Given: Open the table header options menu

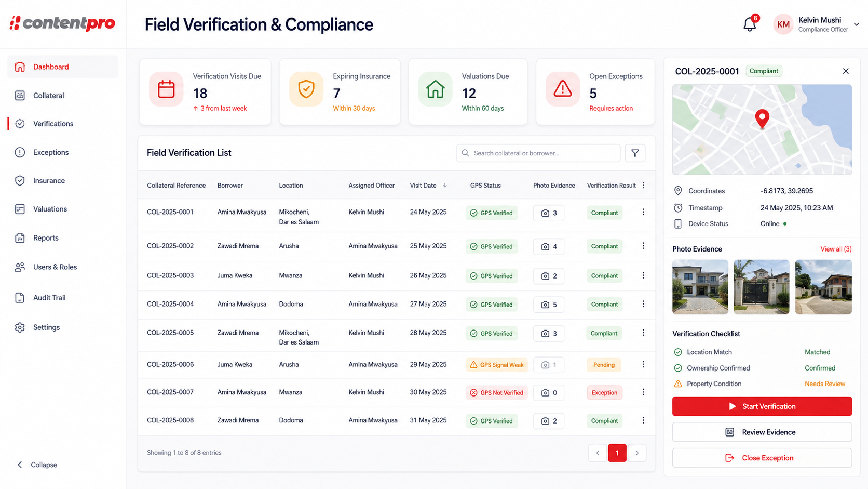Looking at the screenshot, I should click(x=644, y=186).
